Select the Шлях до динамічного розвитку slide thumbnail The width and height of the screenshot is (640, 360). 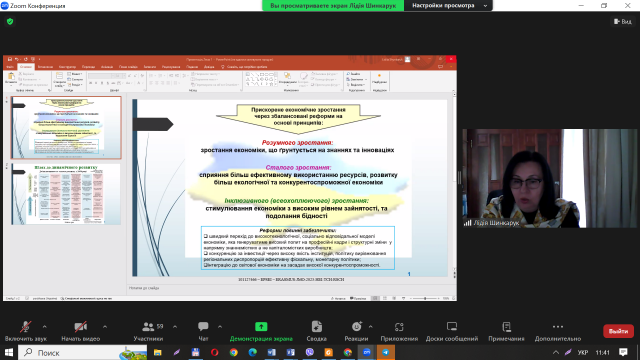[x=66, y=194]
